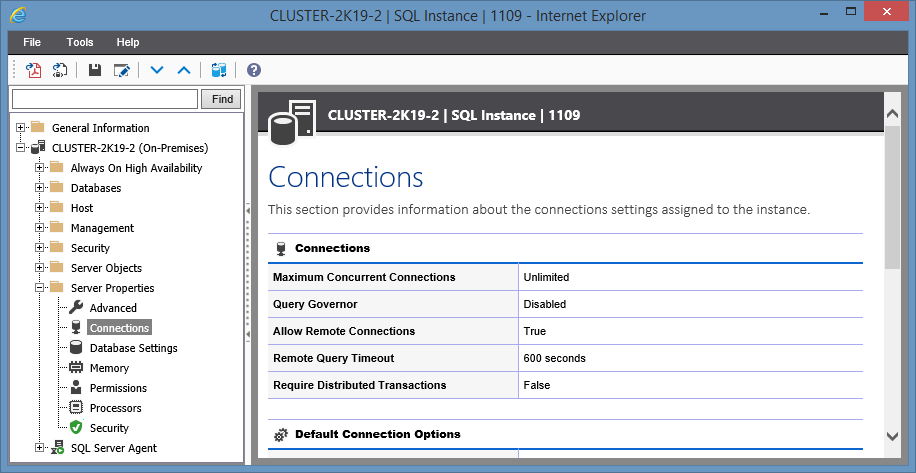Screen dimensions: 916x473
Task: Select Processors in the tree
Action: pyautogui.click(x=116, y=408)
